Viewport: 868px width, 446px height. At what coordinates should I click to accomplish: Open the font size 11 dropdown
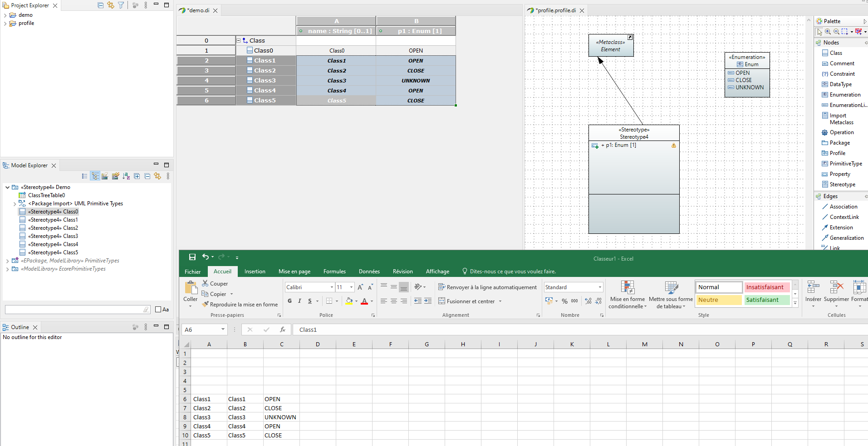click(351, 287)
